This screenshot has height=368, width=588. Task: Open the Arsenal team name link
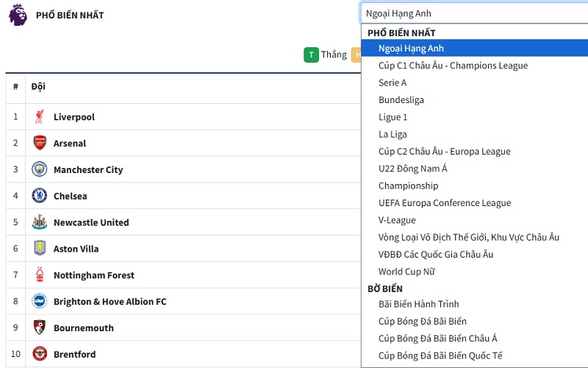[70, 144]
